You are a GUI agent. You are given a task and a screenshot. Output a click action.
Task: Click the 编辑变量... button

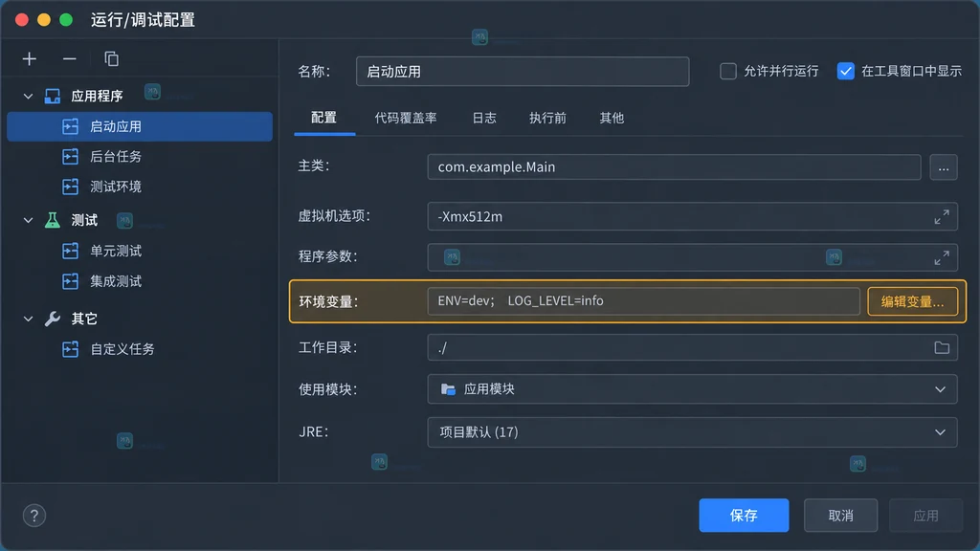tap(912, 301)
